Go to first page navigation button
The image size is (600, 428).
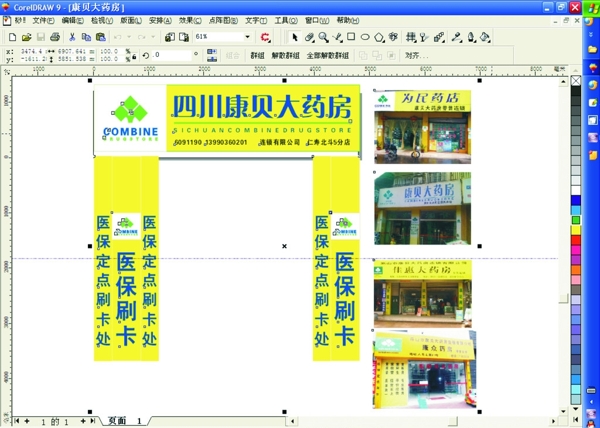tap(17, 421)
